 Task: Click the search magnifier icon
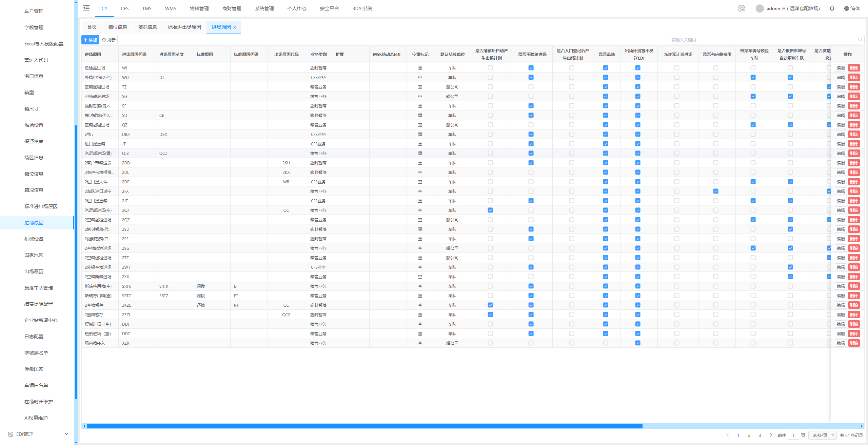[x=860, y=40]
